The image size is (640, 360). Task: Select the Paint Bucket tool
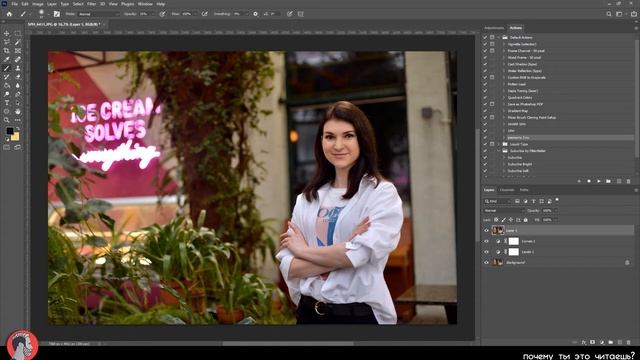click(7, 85)
